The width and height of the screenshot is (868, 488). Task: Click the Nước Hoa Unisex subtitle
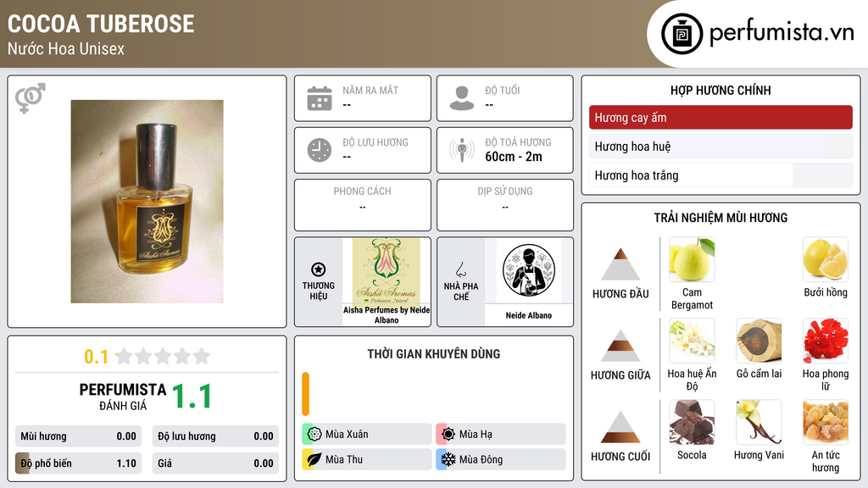pos(66,48)
